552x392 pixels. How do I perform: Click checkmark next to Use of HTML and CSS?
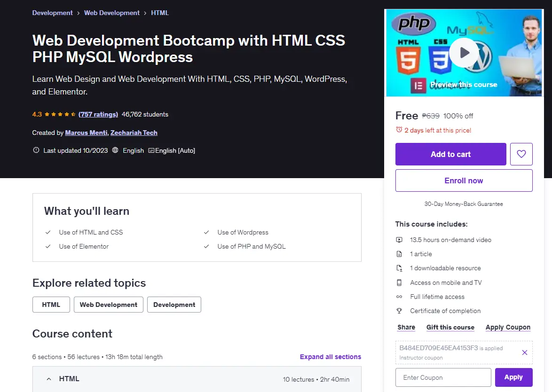[48, 232]
